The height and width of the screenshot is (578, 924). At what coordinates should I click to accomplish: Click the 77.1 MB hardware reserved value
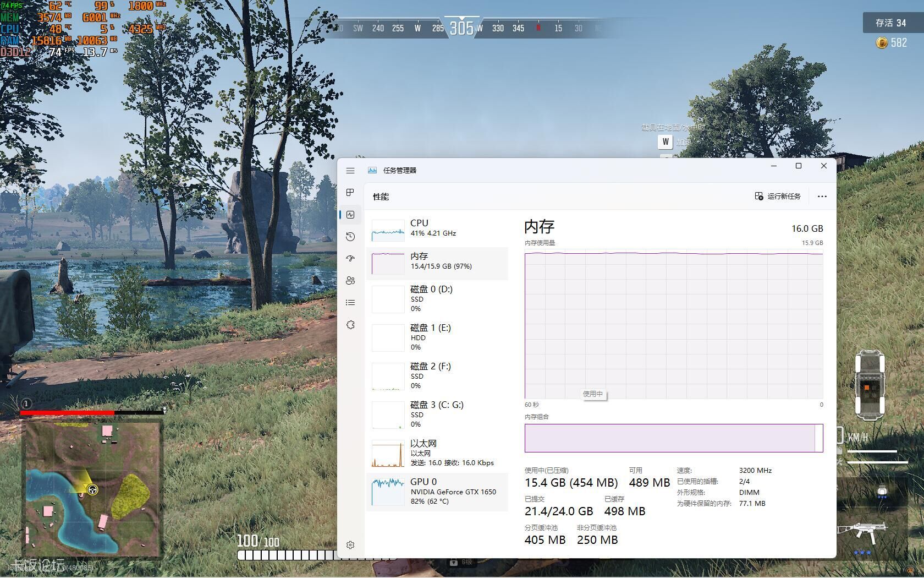pos(752,504)
